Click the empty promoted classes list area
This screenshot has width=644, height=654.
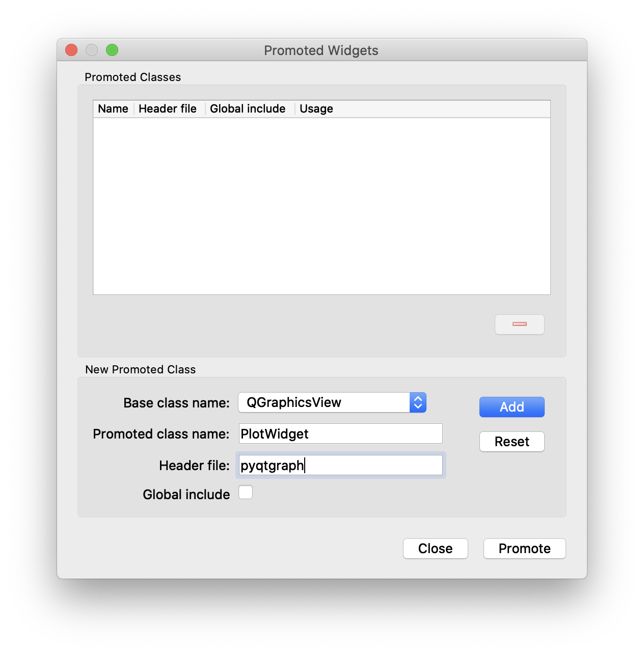(x=321, y=206)
